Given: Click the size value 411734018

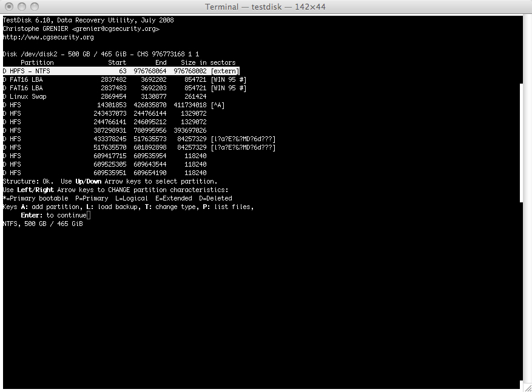Looking at the screenshot, I should point(190,105).
